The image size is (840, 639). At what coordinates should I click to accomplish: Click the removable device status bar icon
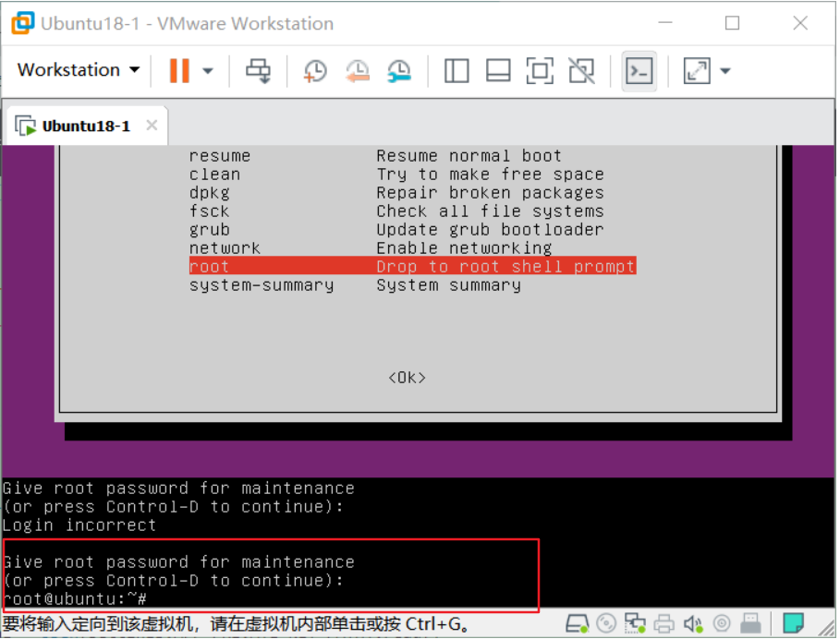750,623
